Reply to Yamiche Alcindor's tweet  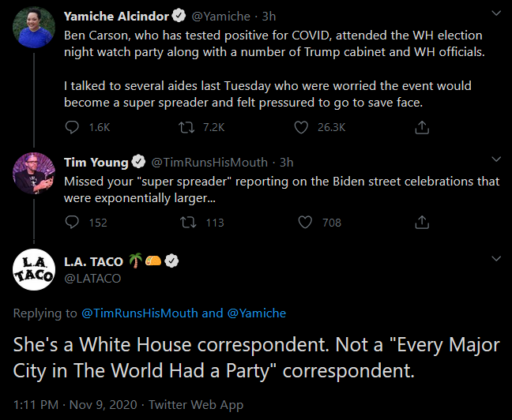click(72, 127)
